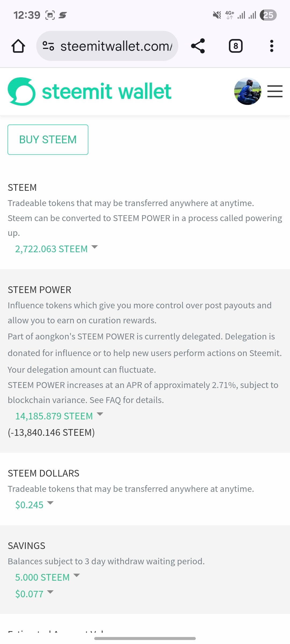Expand the $0.245 Steem Dollars dropdown

(34, 505)
